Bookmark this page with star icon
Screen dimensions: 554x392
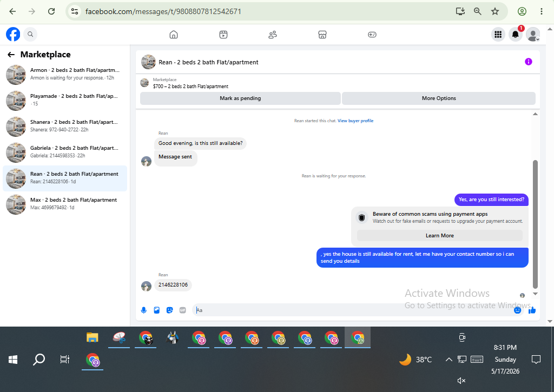pyautogui.click(x=495, y=11)
